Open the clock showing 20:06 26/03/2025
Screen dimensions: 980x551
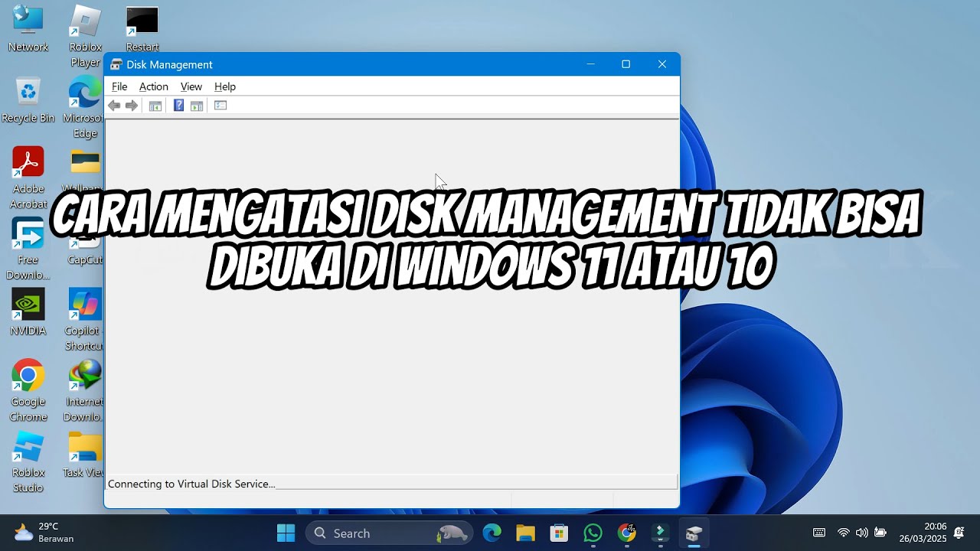click(923, 533)
